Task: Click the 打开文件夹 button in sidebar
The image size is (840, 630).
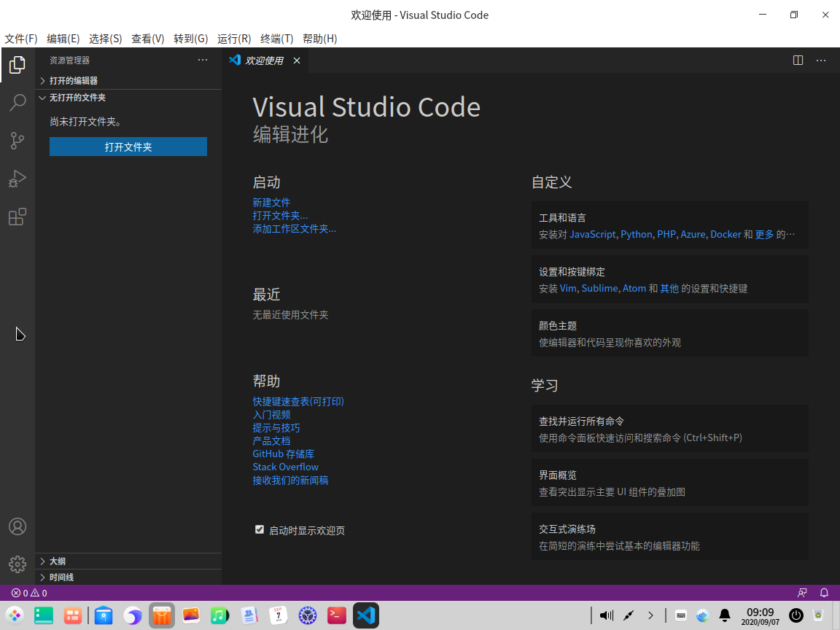Action: click(128, 147)
